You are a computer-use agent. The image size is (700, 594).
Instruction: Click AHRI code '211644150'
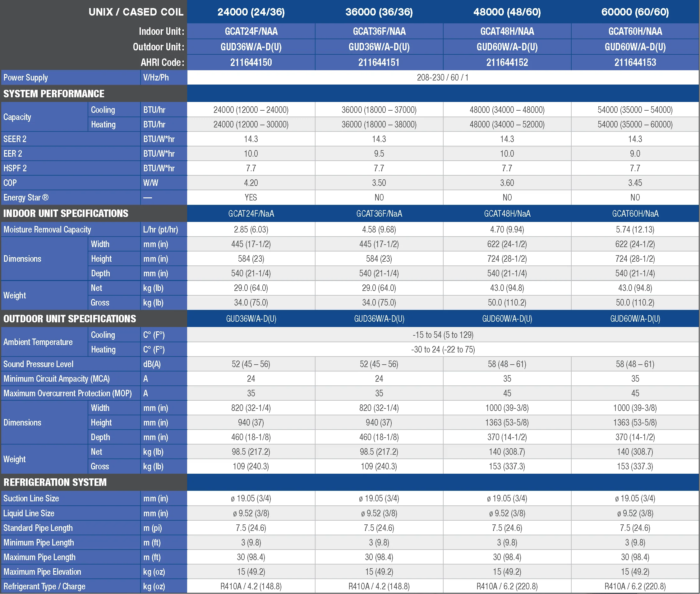(x=251, y=62)
